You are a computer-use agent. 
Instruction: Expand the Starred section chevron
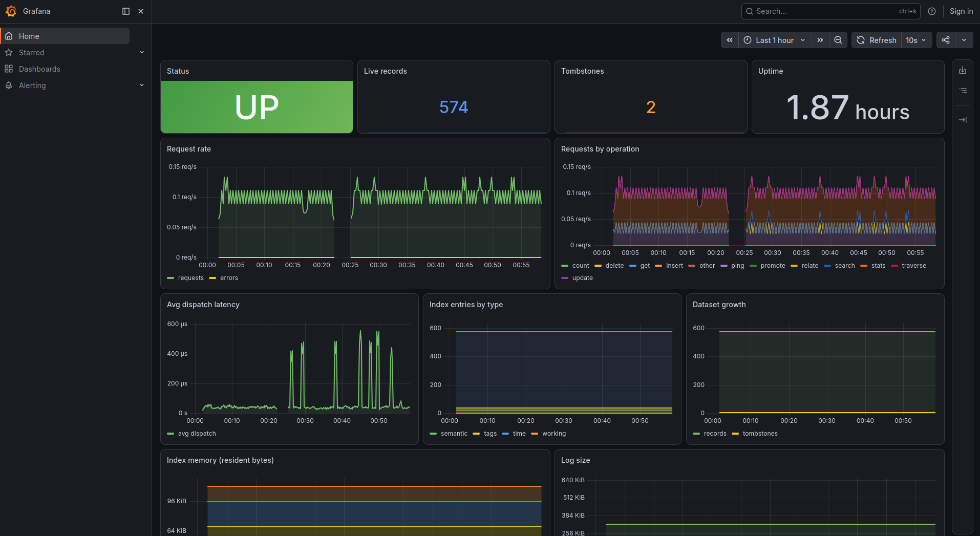(142, 52)
